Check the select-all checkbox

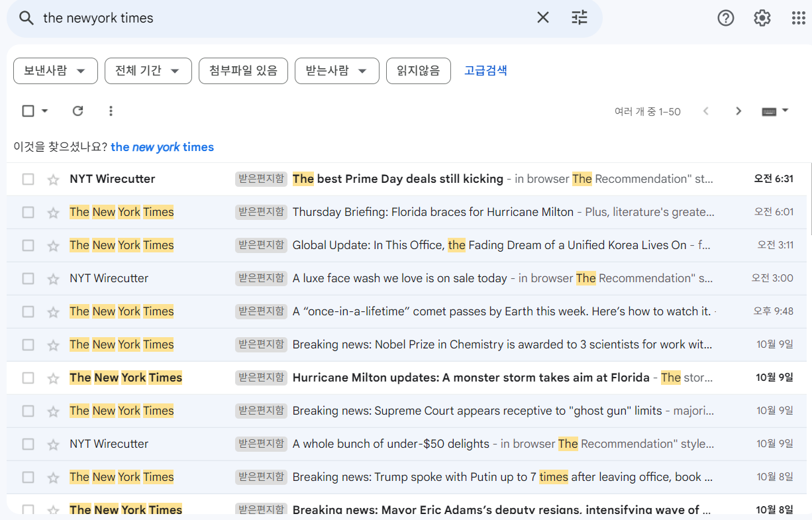[x=28, y=111]
